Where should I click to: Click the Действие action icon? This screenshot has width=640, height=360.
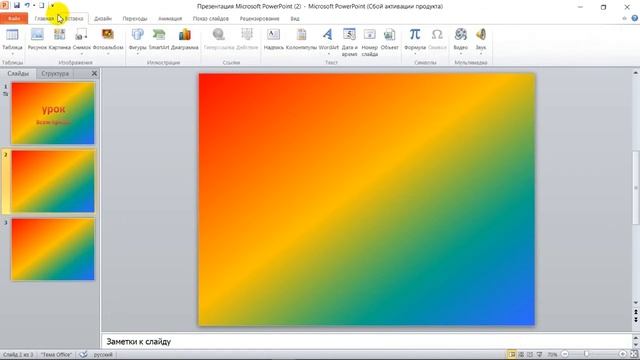pyautogui.click(x=247, y=35)
